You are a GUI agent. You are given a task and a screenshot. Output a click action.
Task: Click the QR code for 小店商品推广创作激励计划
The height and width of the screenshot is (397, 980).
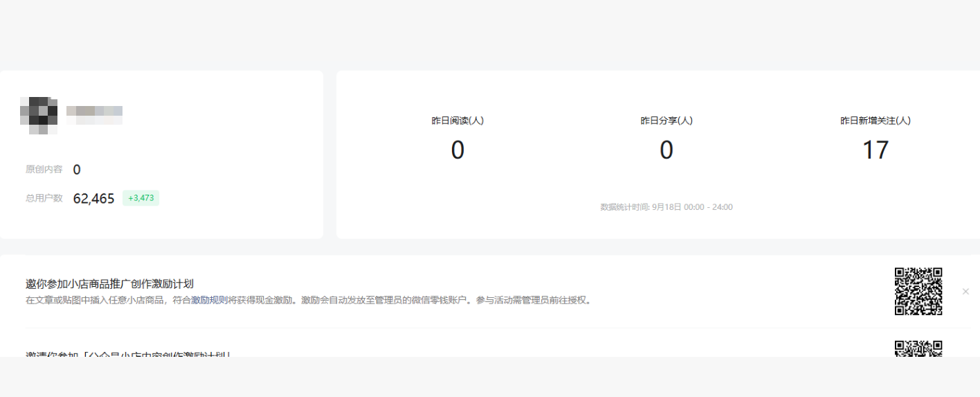(x=918, y=292)
